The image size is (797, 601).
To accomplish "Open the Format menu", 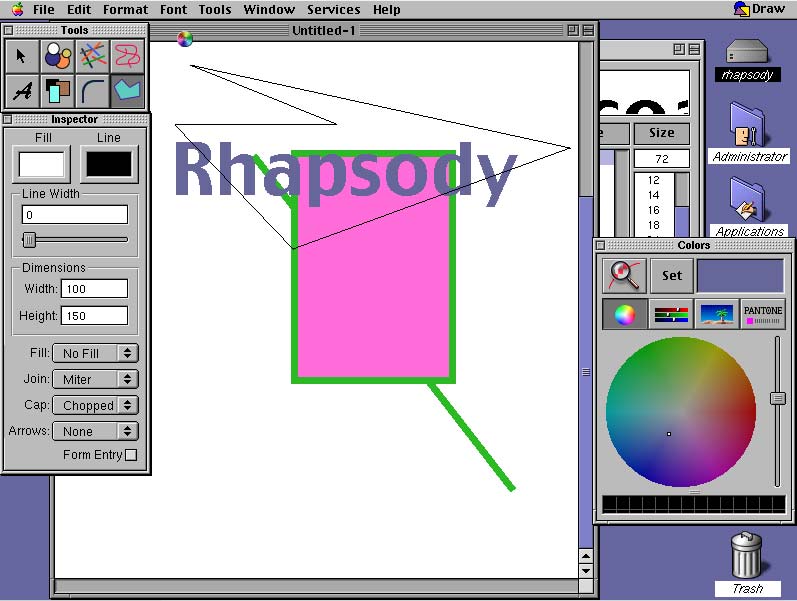I will (x=126, y=10).
